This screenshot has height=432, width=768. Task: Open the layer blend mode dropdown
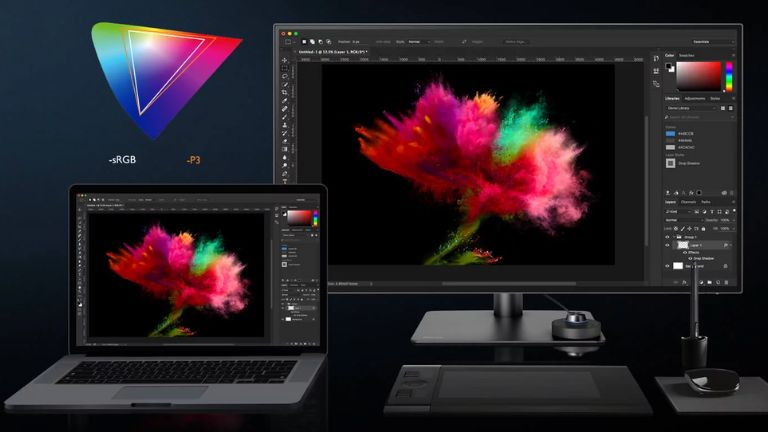pyautogui.click(x=685, y=220)
